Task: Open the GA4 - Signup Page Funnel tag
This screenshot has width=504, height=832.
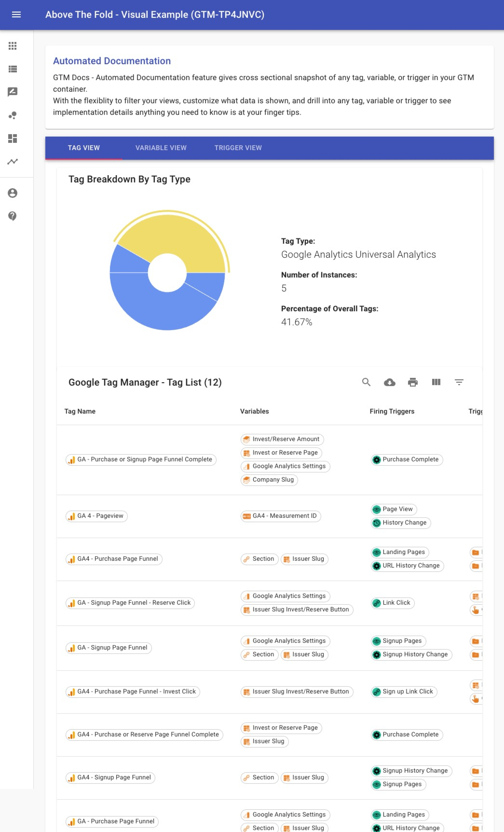Action: (110, 777)
